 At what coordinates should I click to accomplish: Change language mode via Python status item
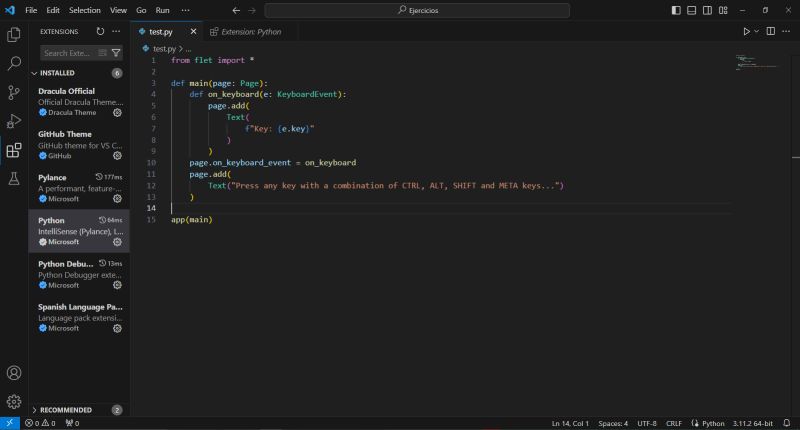(713, 423)
